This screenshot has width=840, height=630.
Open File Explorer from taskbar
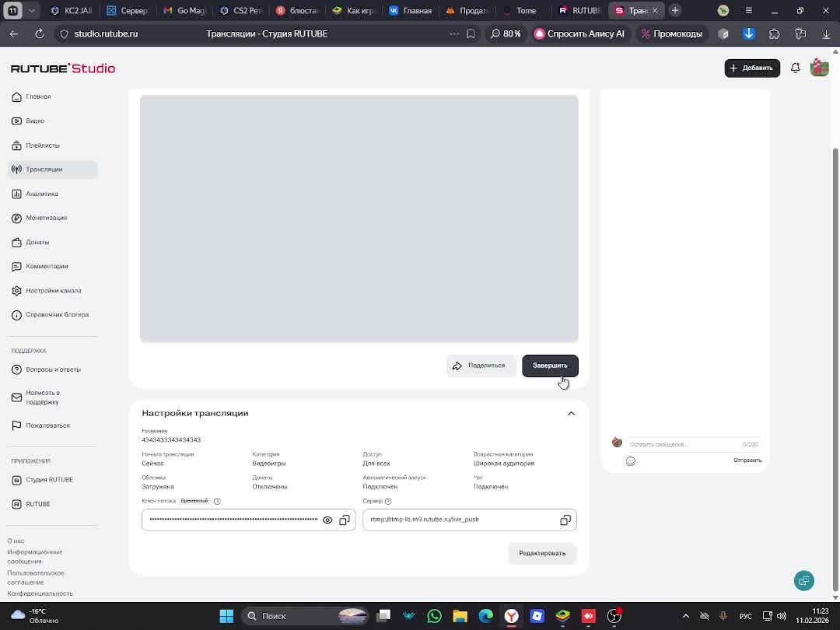click(460, 616)
